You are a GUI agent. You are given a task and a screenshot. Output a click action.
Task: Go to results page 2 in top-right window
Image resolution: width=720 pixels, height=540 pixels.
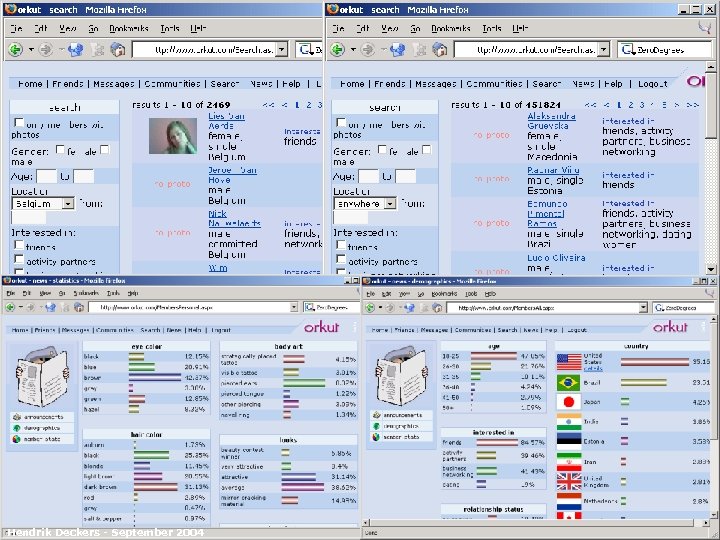[x=630, y=105]
